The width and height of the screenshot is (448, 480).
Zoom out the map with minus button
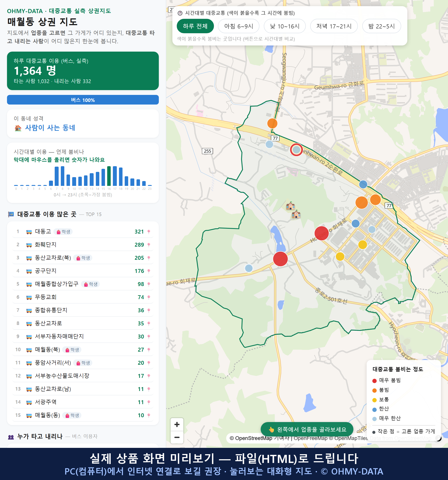click(177, 437)
